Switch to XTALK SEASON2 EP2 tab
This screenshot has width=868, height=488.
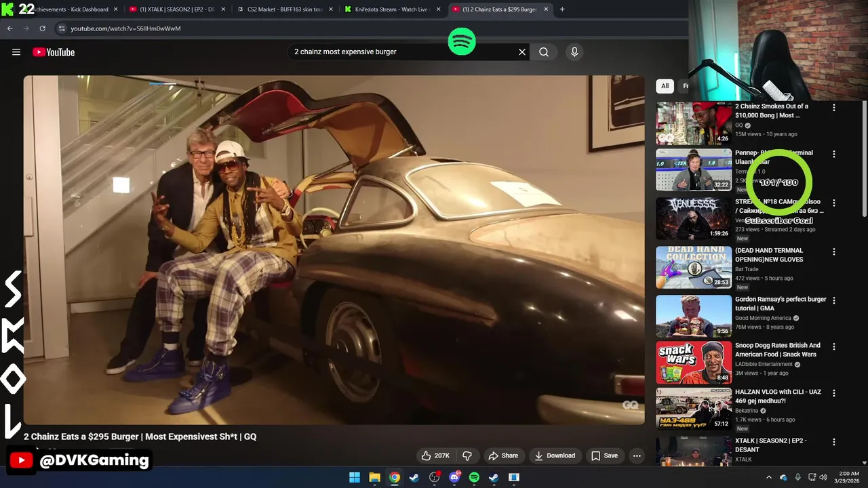pyautogui.click(x=178, y=9)
